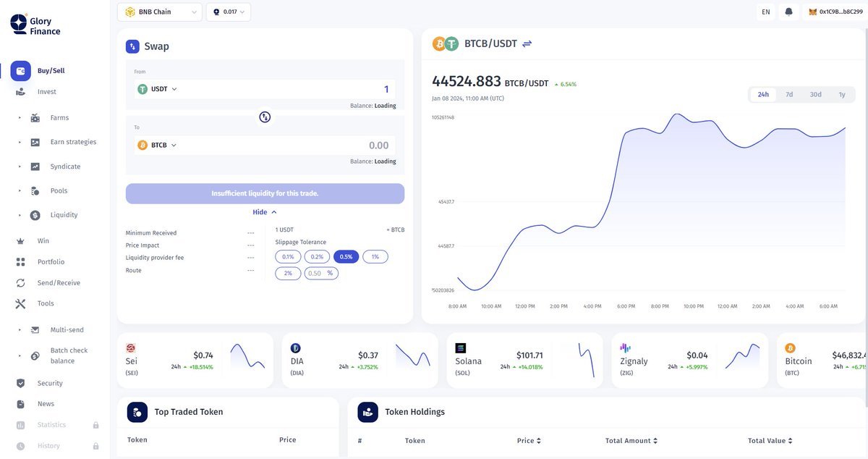Click the Liquidity dollar icon
Viewport: 868px width, 459px height.
[35, 215]
